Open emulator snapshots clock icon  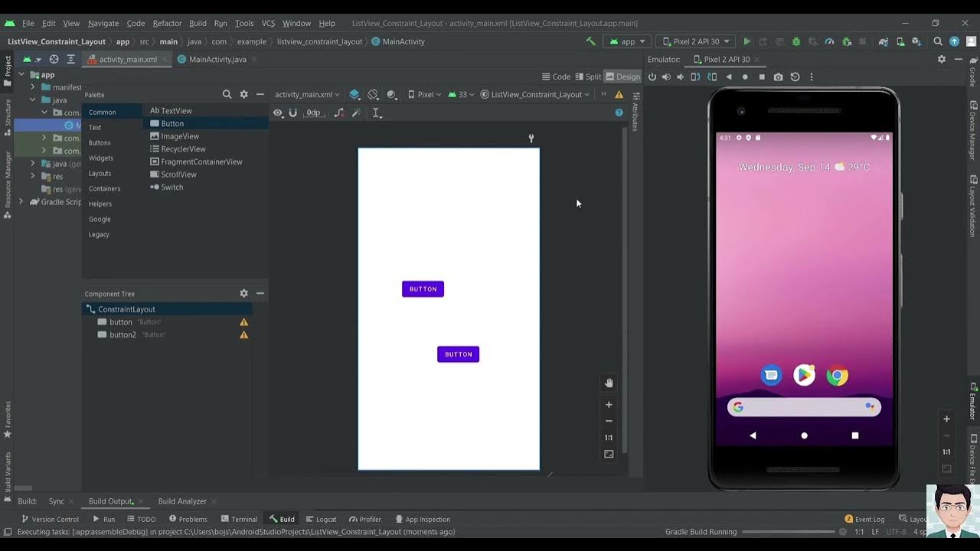tap(795, 77)
